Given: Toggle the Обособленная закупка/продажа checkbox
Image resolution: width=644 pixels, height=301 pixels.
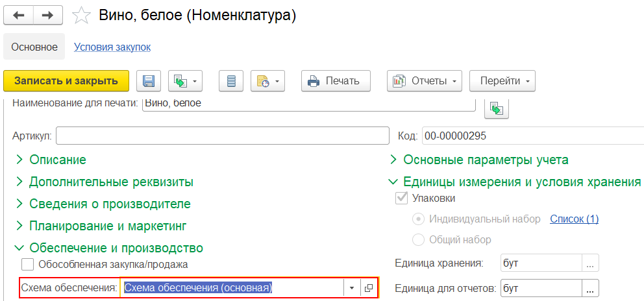Looking at the screenshot, I should click(27, 264).
